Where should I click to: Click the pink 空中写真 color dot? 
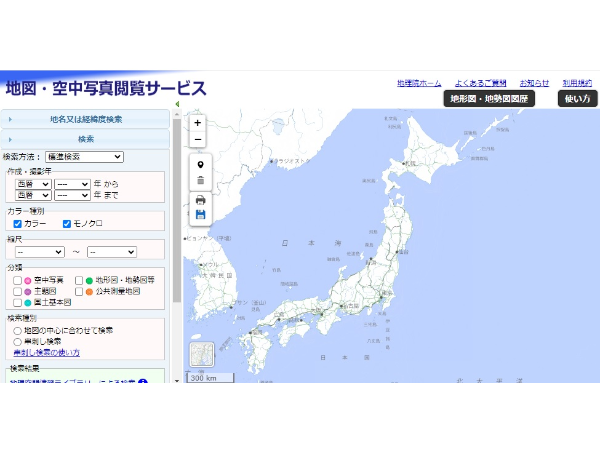click(28, 280)
